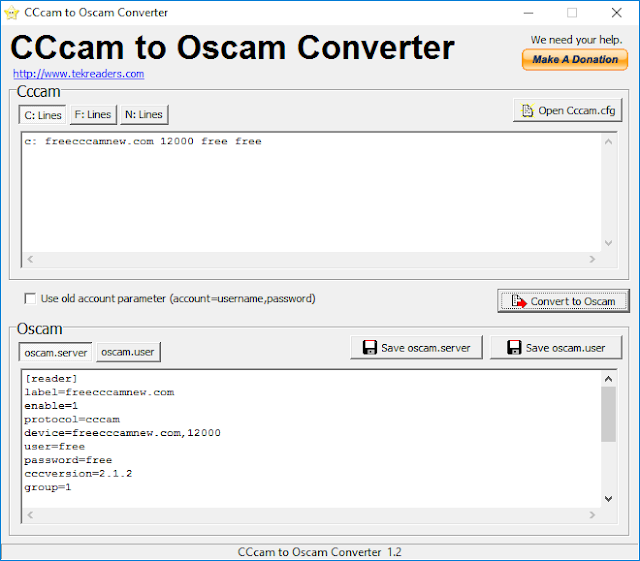Click floppy disk icon on Save oscam.server
The width and height of the screenshot is (640, 561).
point(370,347)
